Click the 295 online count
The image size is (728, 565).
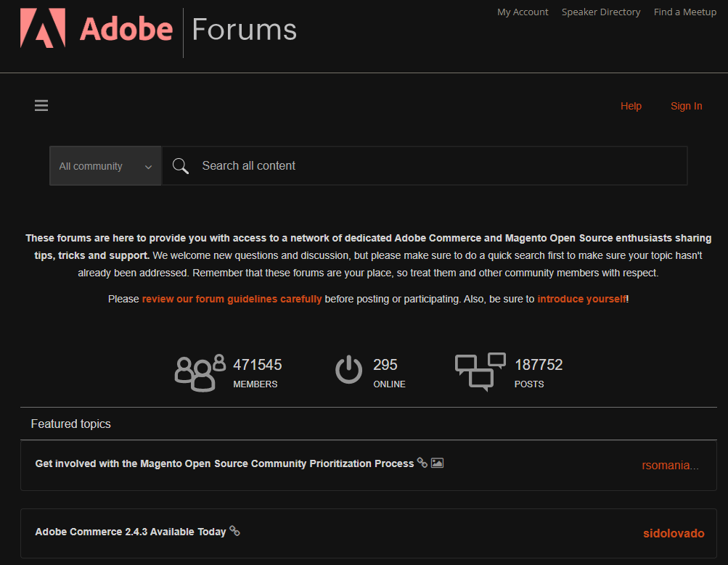(x=385, y=365)
